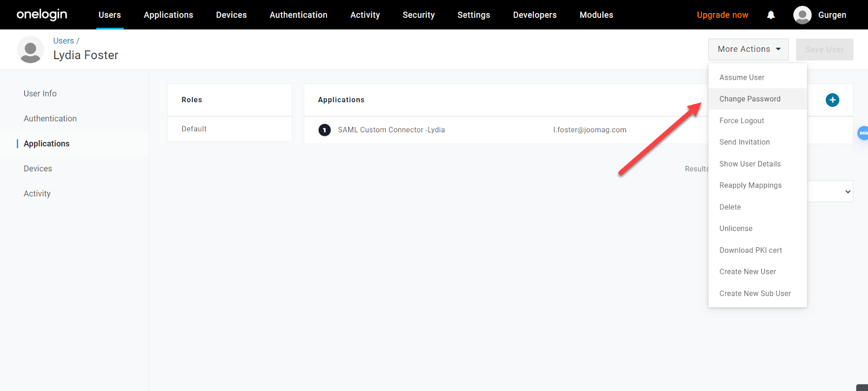Viewport: 868px width, 391px height.
Task: Open the SAML Custom Connector -Lydia row
Action: [391, 130]
